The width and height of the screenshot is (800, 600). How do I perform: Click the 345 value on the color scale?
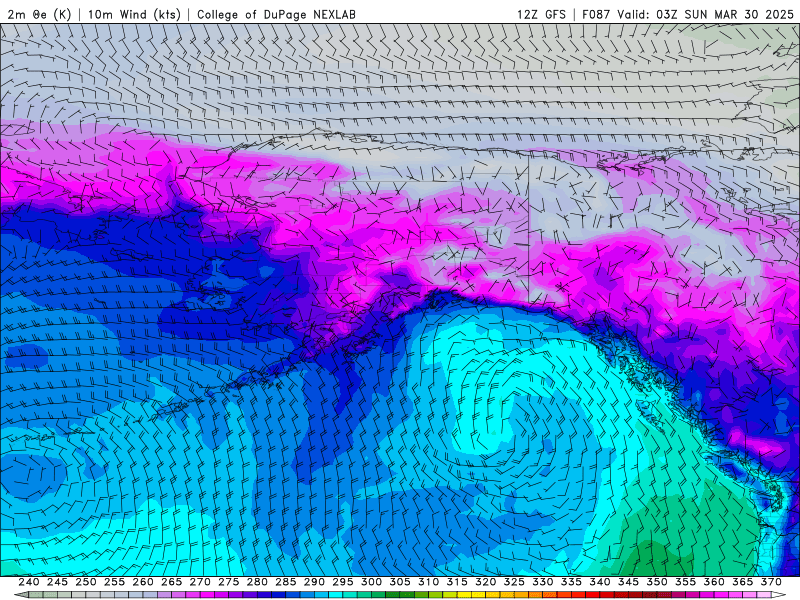pos(629,582)
